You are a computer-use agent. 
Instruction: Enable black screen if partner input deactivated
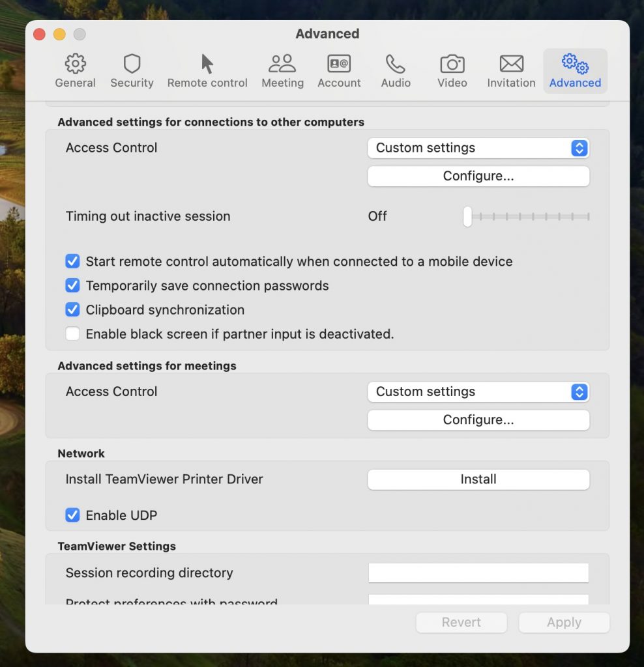(72, 333)
